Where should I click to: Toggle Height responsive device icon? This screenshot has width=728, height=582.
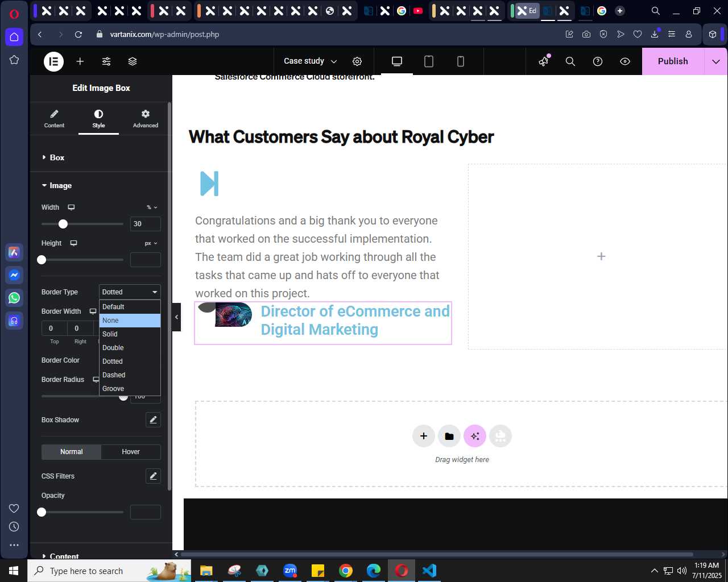pyautogui.click(x=73, y=243)
